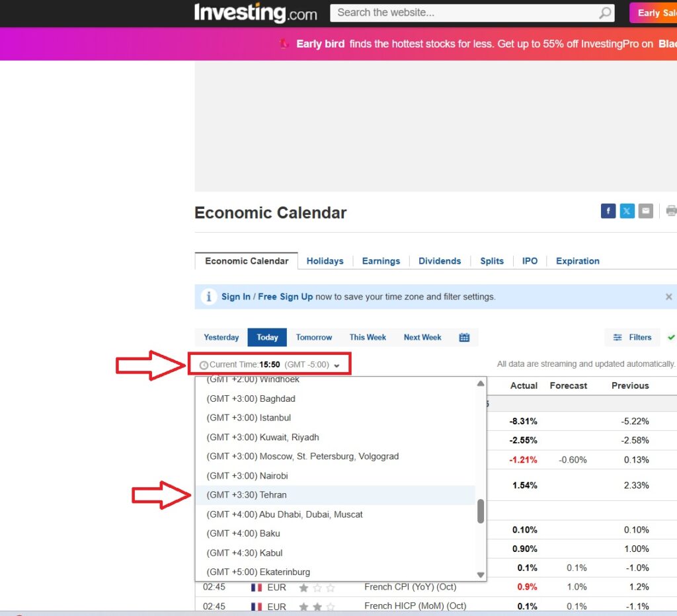Image resolution: width=677 pixels, height=616 pixels.
Task: Switch to the Holidays tab
Action: 325,261
